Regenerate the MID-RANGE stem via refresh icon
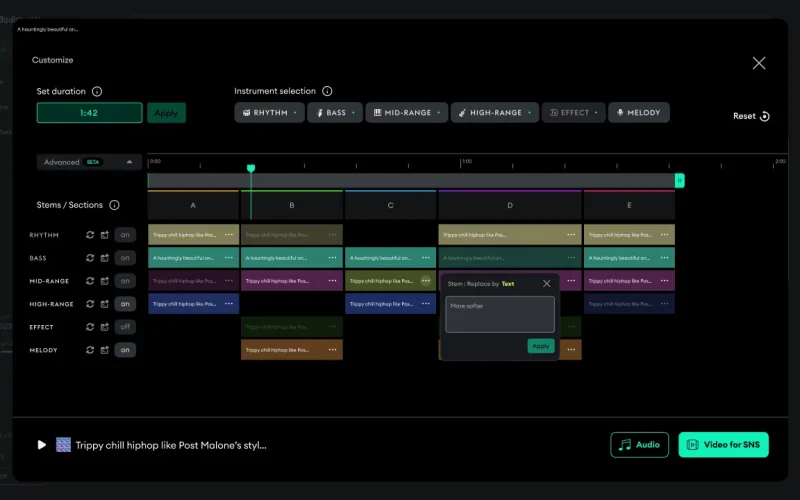800x500 pixels. point(90,281)
